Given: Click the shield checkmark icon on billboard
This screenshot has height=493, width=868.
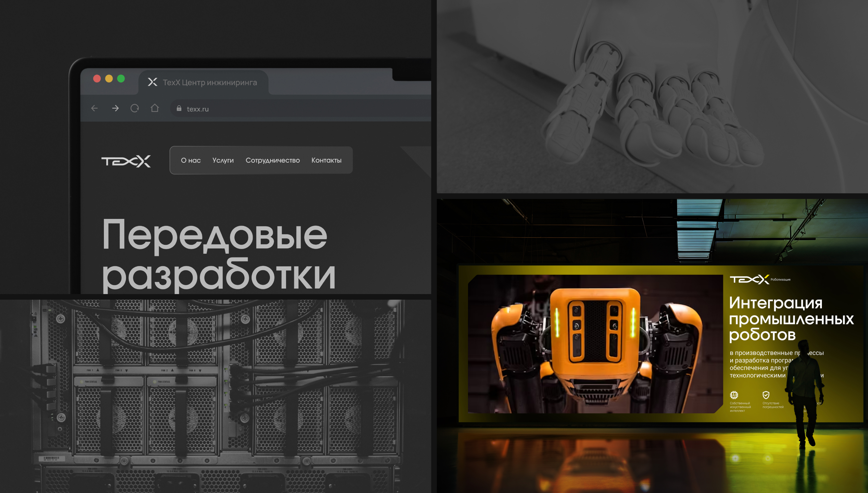Looking at the screenshot, I should 766,395.
